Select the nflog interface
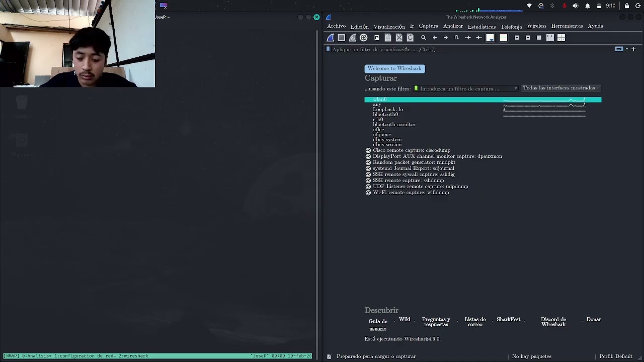This screenshot has width=644, height=362. click(482, 130)
